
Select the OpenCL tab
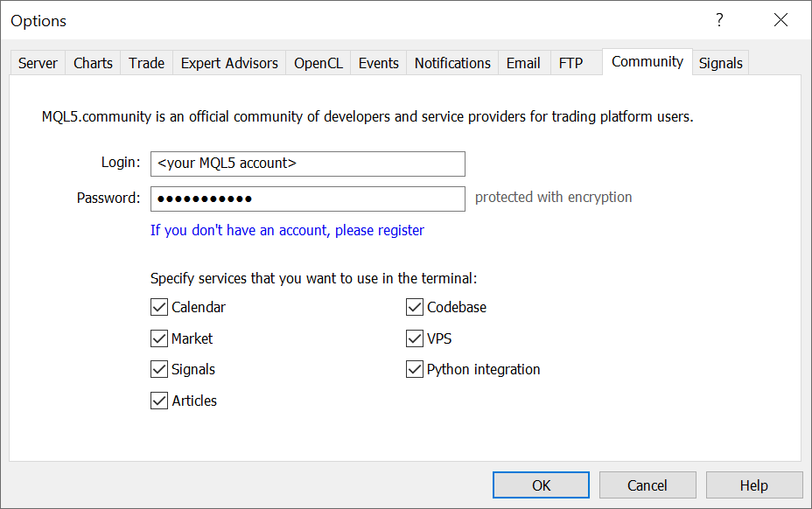tap(318, 62)
